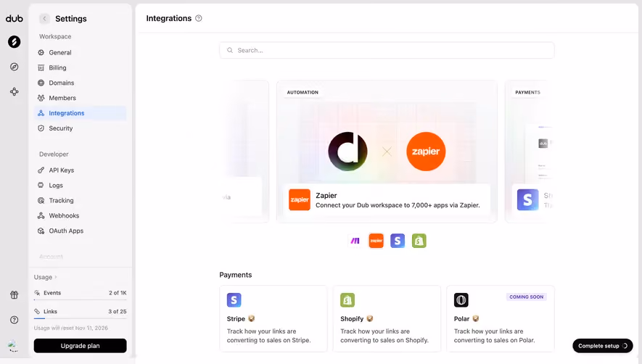The image size is (642, 364).
Task: Open the compass explore icon
Action: pos(15,67)
